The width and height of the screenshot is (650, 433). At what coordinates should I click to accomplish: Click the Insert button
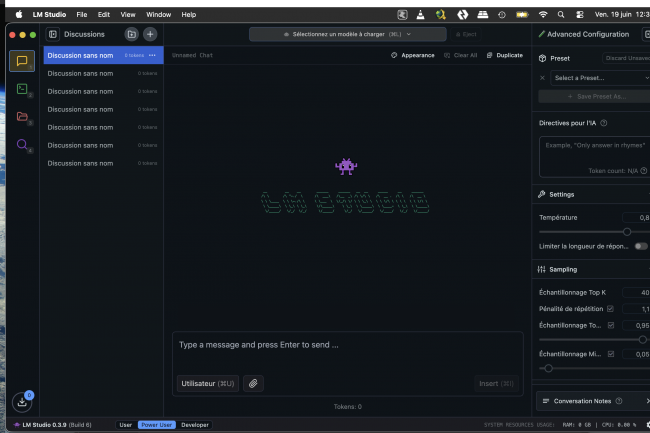coord(496,384)
